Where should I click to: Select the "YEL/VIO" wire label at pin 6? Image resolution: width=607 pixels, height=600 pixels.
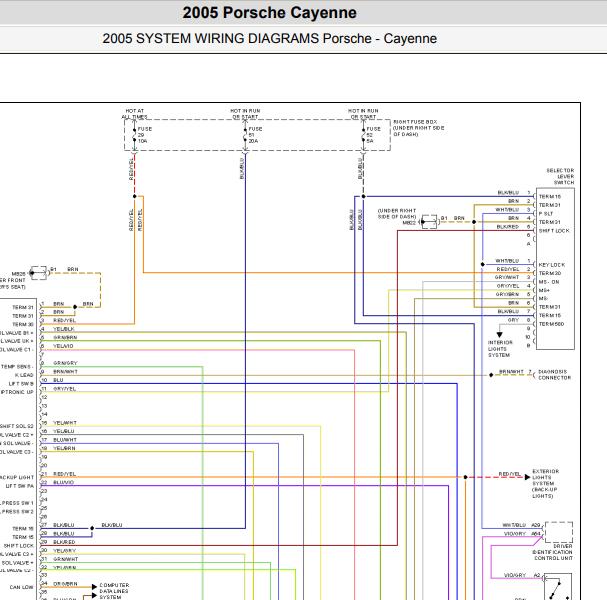pyautogui.click(x=63, y=346)
